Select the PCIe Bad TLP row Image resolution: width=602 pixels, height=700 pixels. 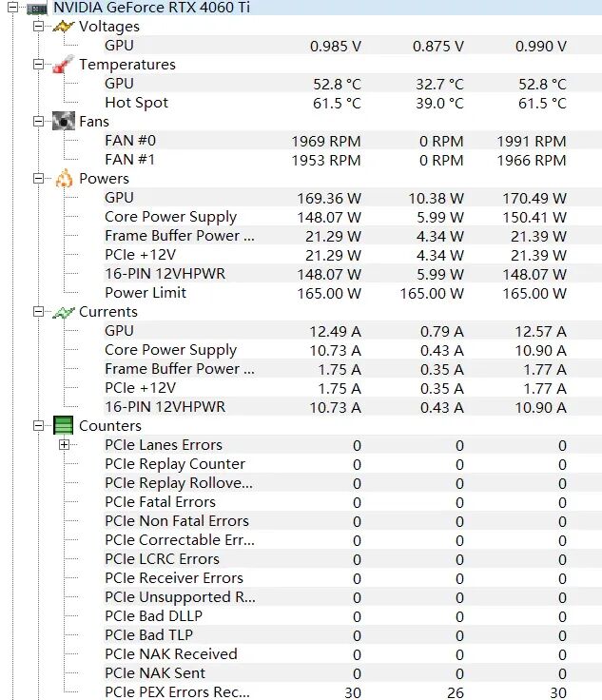(x=353, y=634)
